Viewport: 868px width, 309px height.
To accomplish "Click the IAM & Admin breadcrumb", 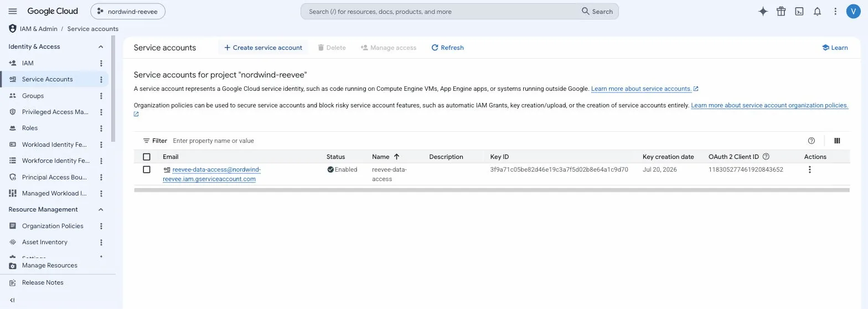I will coord(39,29).
